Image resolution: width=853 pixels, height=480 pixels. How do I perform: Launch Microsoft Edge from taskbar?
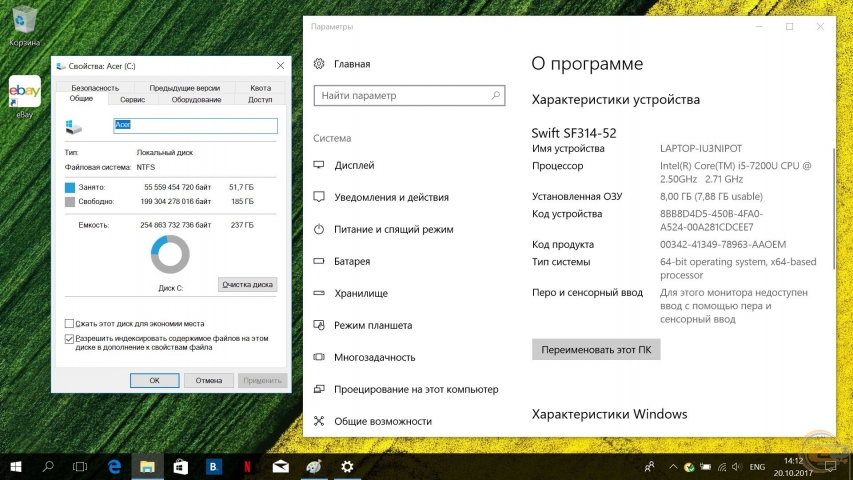[x=114, y=466]
